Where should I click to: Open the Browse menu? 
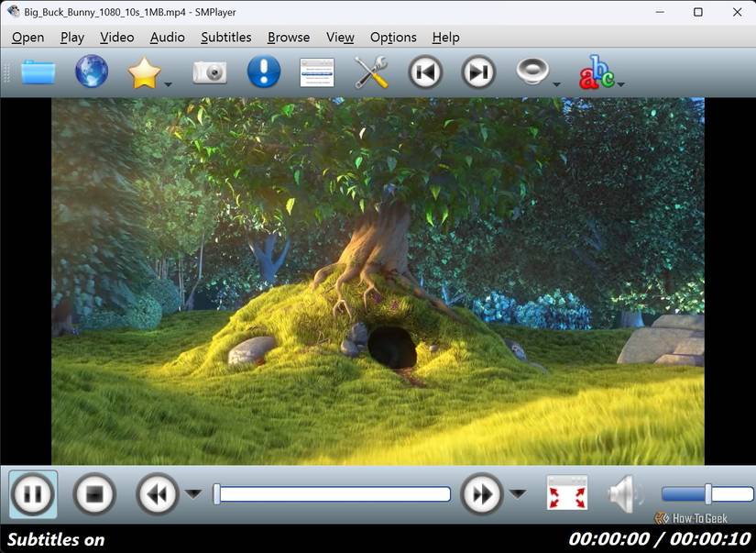coord(289,38)
